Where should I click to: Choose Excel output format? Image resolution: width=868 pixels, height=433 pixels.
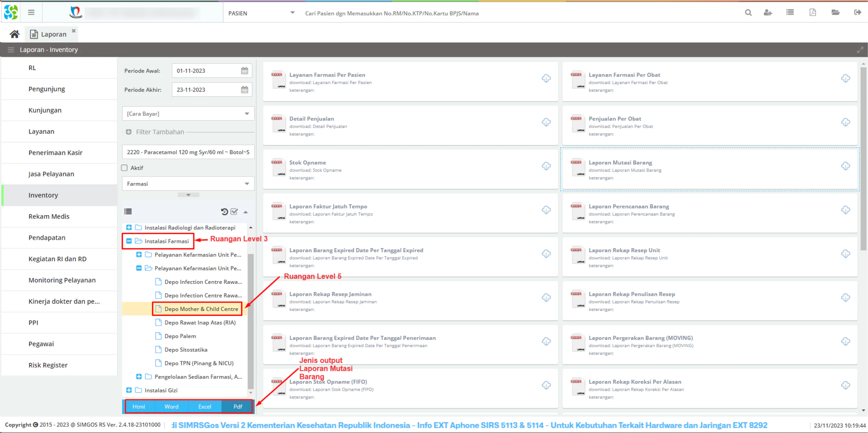[x=204, y=406]
